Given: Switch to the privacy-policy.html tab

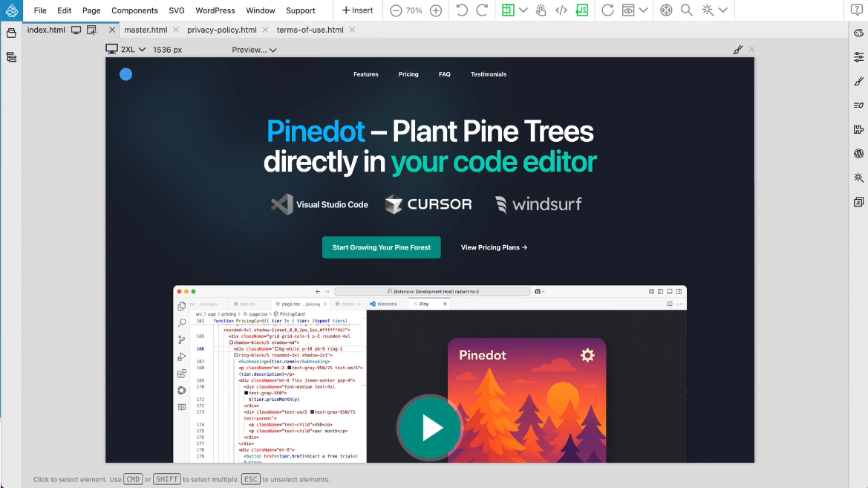Looking at the screenshot, I should [x=221, y=30].
